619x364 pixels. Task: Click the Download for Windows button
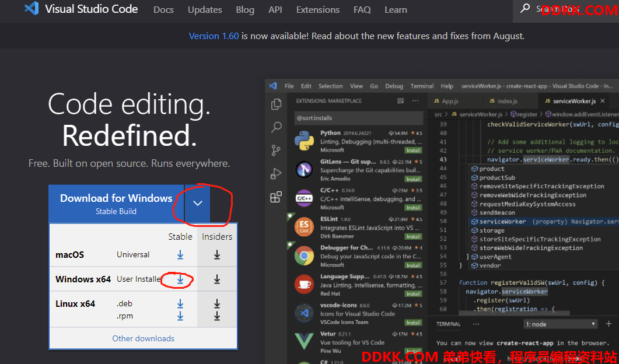[116, 204]
